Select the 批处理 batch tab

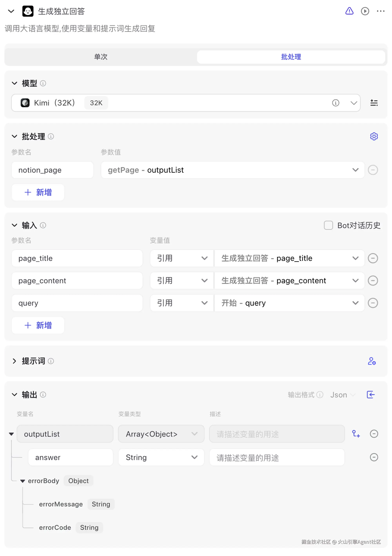click(291, 57)
